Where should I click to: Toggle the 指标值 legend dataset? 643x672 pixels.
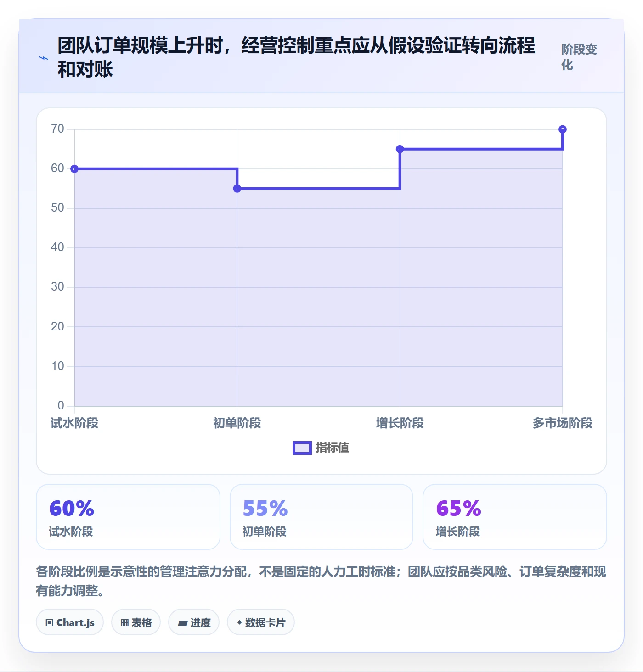tap(321, 448)
